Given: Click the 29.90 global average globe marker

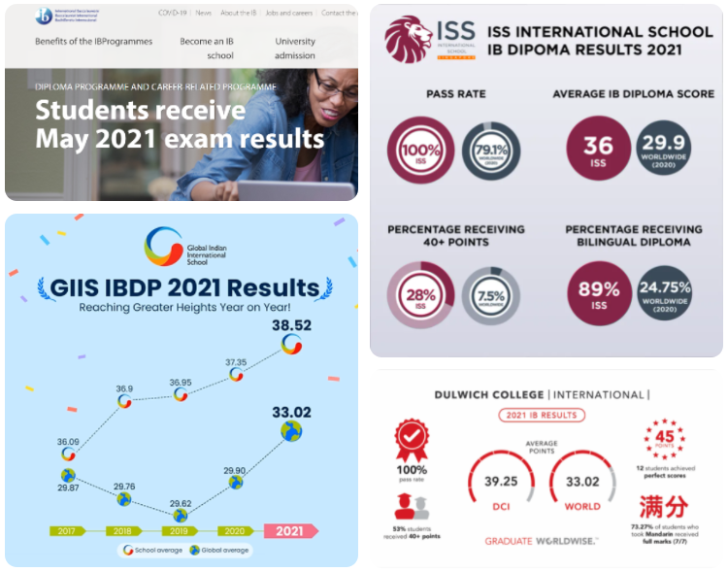Looking at the screenshot, I should coord(236,483).
